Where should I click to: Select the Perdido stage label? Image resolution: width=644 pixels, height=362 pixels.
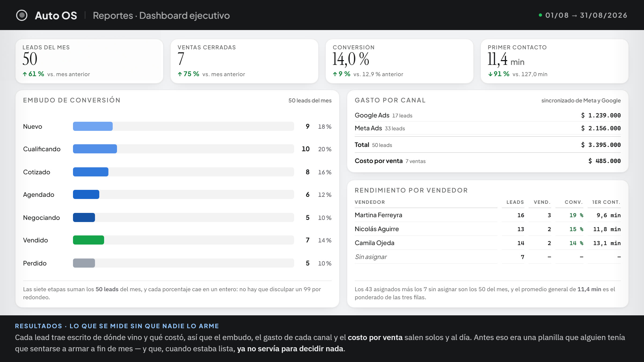point(35,263)
